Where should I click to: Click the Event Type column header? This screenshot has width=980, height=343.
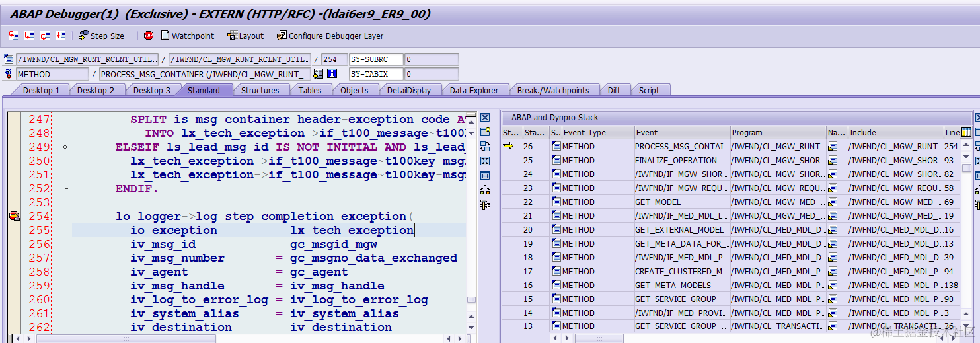[x=597, y=132]
